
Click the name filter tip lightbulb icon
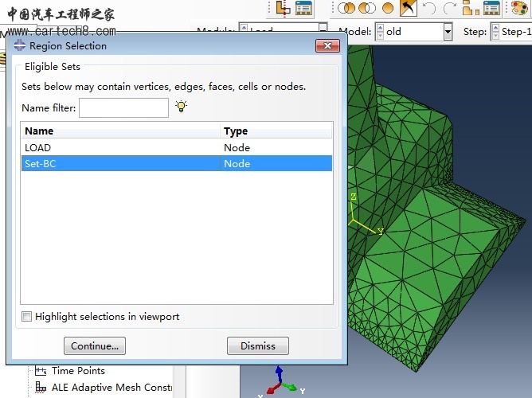click(181, 107)
